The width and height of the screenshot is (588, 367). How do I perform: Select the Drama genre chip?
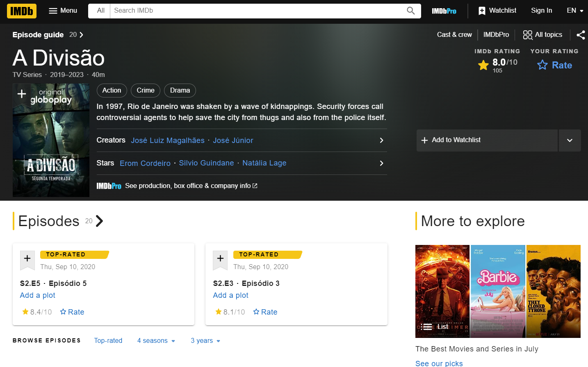point(180,91)
